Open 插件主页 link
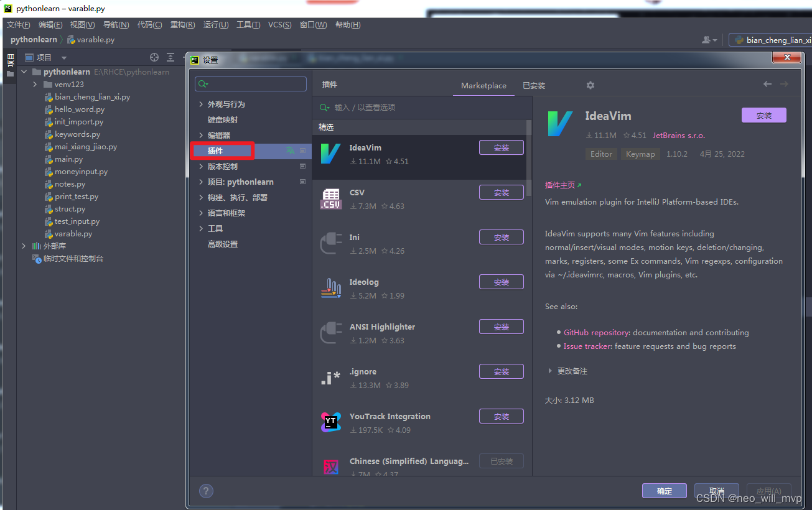 pos(563,185)
